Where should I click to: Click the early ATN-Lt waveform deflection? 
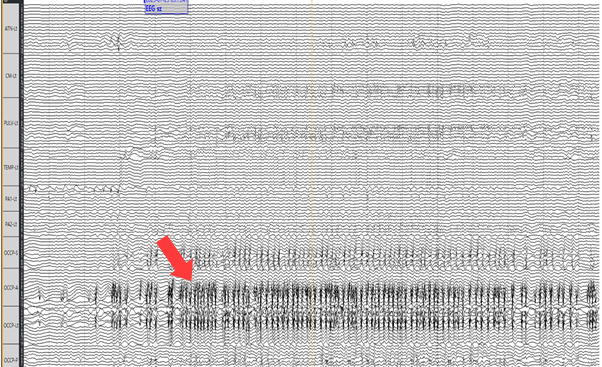(115, 41)
